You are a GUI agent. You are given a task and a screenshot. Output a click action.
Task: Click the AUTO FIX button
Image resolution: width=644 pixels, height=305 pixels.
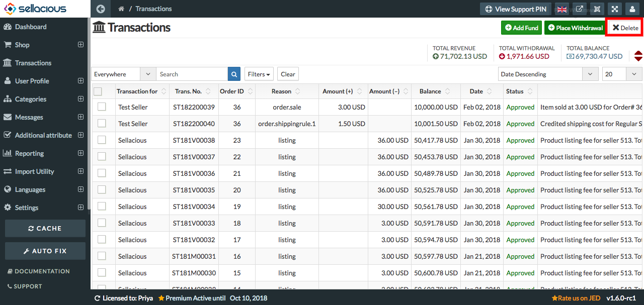45,251
